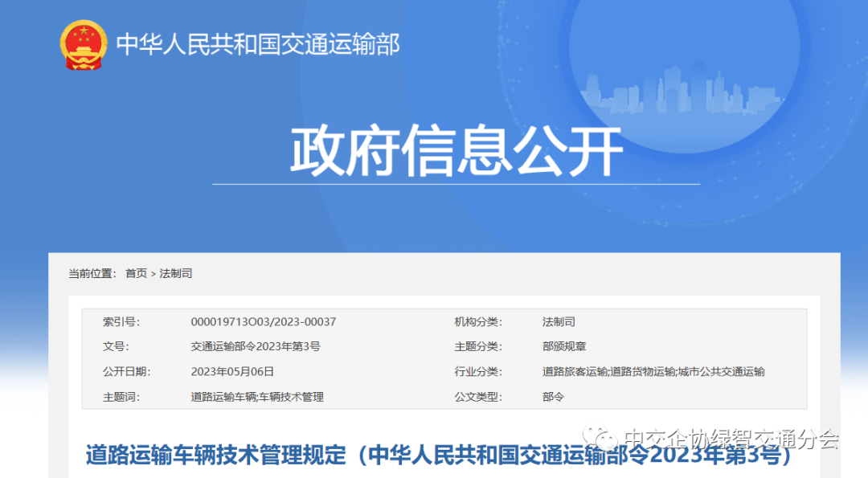Click the 部颁规章 subject category value
This screenshot has height=478, width=868.
coord(564,347)
